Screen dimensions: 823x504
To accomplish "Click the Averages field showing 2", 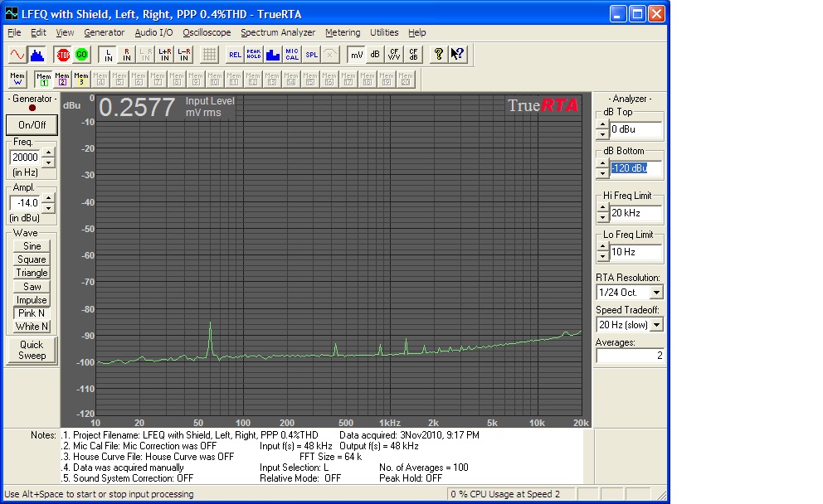I will [630, 356].
